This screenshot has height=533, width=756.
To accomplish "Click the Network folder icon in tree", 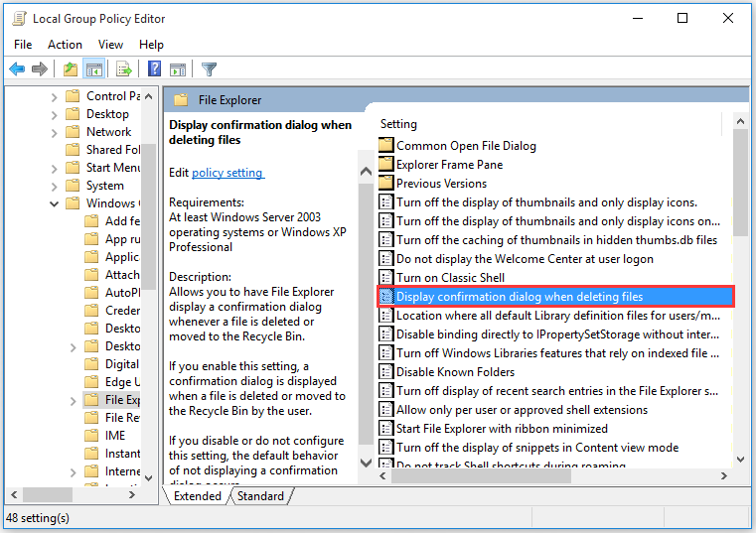I will click(x=73, y=132).
